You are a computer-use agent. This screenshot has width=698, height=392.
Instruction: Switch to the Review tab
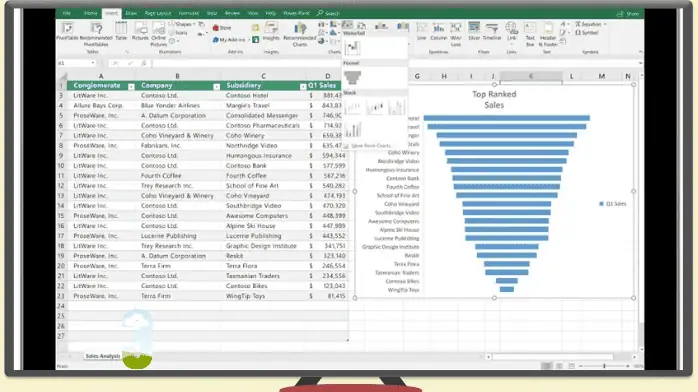(x=232, y=13)
